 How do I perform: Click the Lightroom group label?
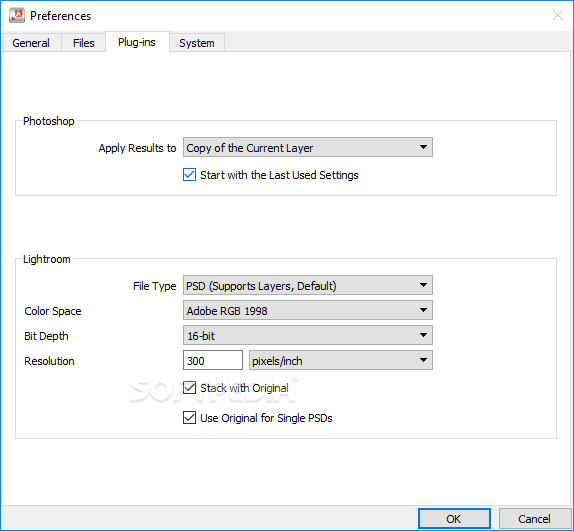coord(46,259)
